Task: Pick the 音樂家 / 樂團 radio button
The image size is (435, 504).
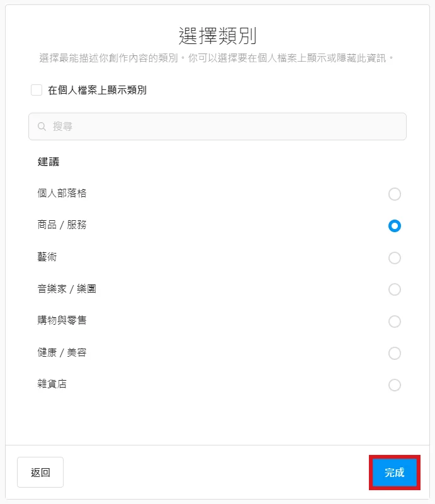Action: coord(395,289)
